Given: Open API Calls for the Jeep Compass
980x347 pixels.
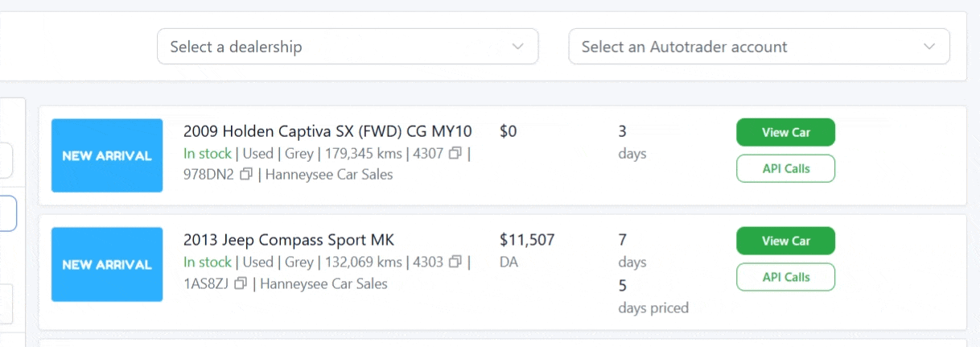Looking at the screenshot, I should pos(785,277).
